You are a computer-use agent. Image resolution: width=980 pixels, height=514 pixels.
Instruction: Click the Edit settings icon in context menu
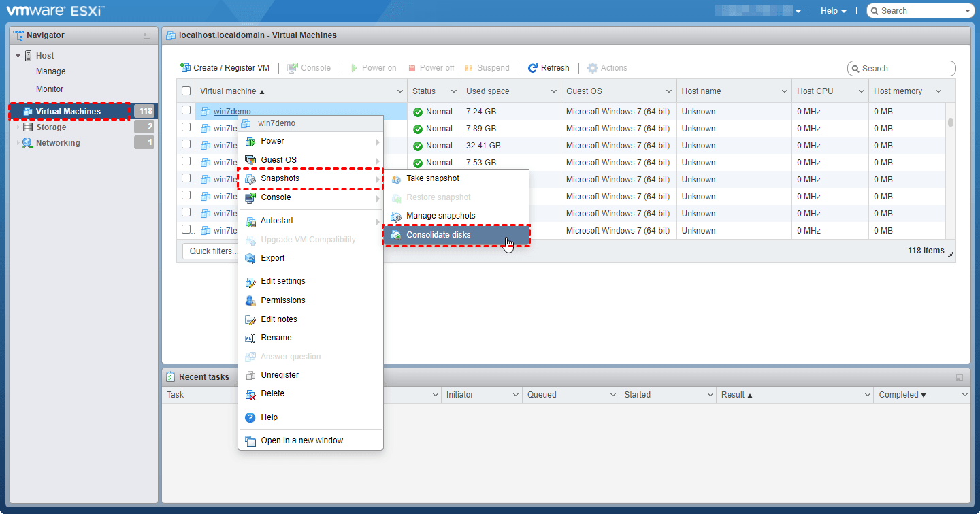[x=250, y=281]
